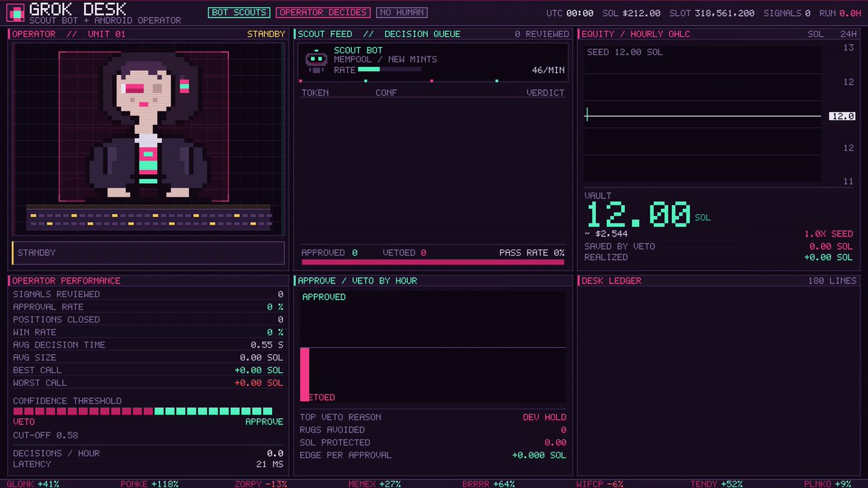This screenshot has height=488, width=868.
Task: Select the OPERATOR DECIDES tag
Action: pyautogui.click(x=323, y=12)
